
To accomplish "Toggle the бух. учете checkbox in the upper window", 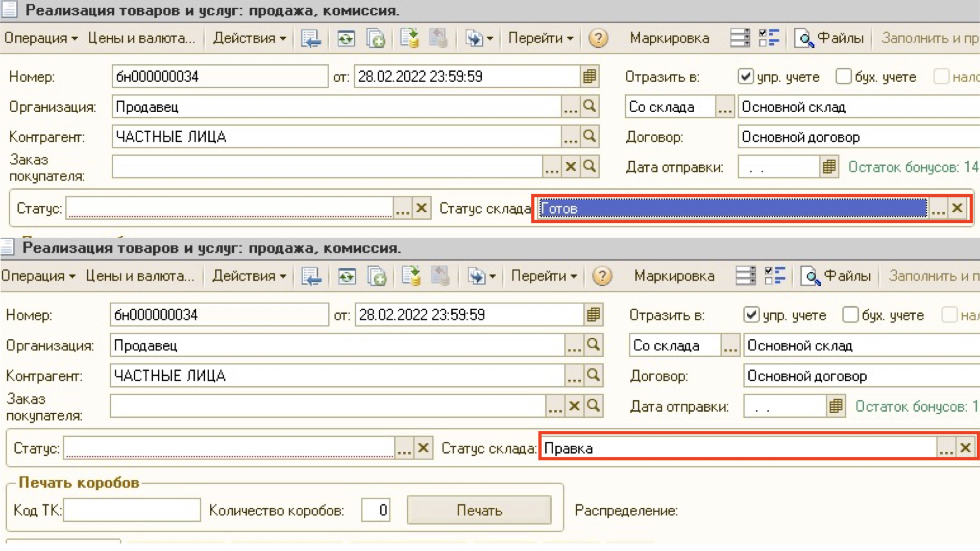I will (843, 77).
